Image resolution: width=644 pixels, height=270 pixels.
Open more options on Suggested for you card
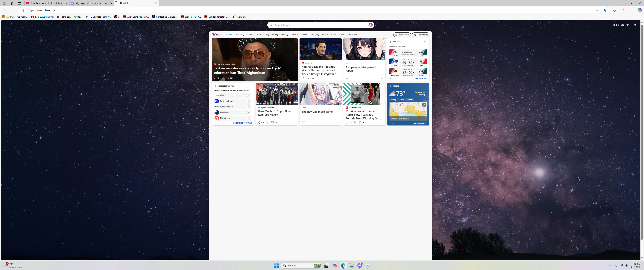(250, 86)
